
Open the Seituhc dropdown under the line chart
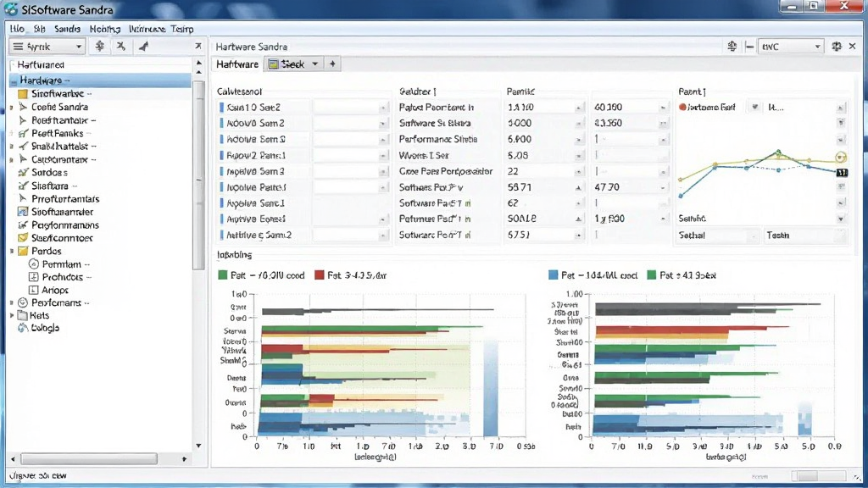(x=840, y=219)
